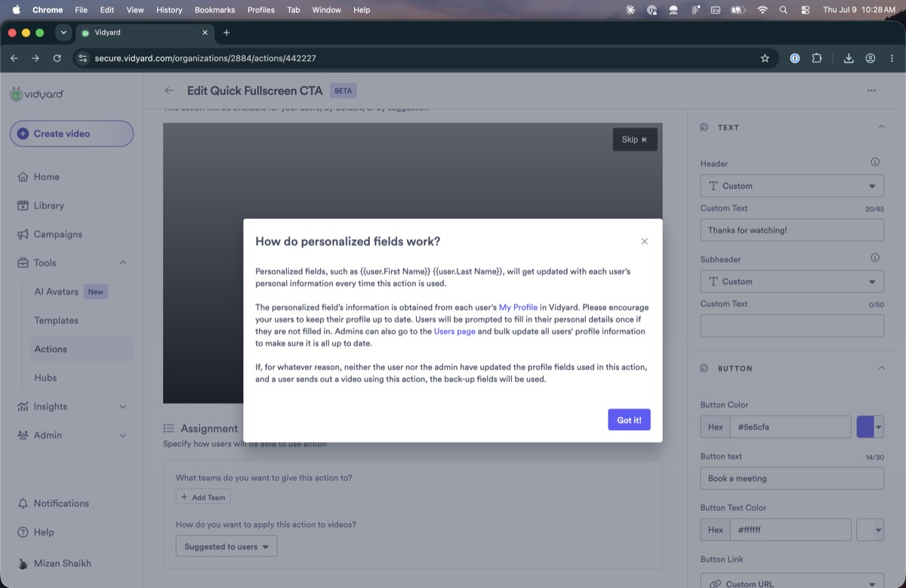Open Chrome three-dot menu

pyautogui.click(x=892, y=58)
